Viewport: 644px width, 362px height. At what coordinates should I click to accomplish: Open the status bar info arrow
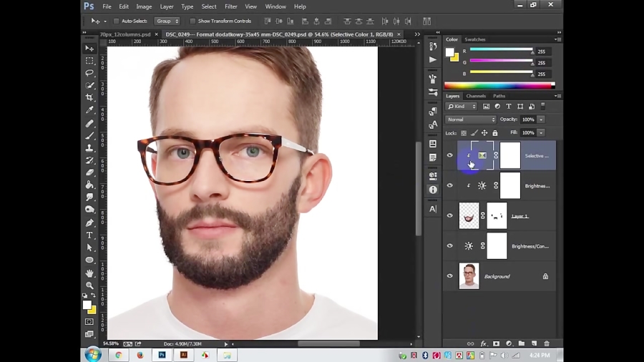point(226,344)
